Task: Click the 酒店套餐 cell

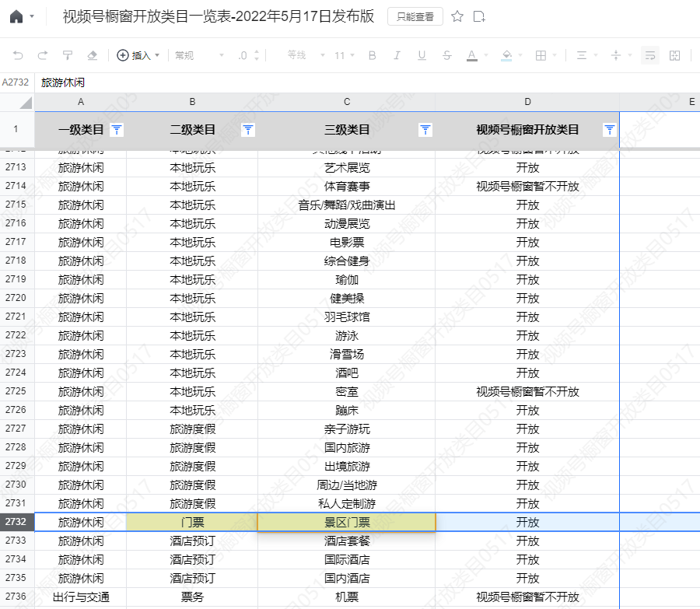Action: [347, 541]
